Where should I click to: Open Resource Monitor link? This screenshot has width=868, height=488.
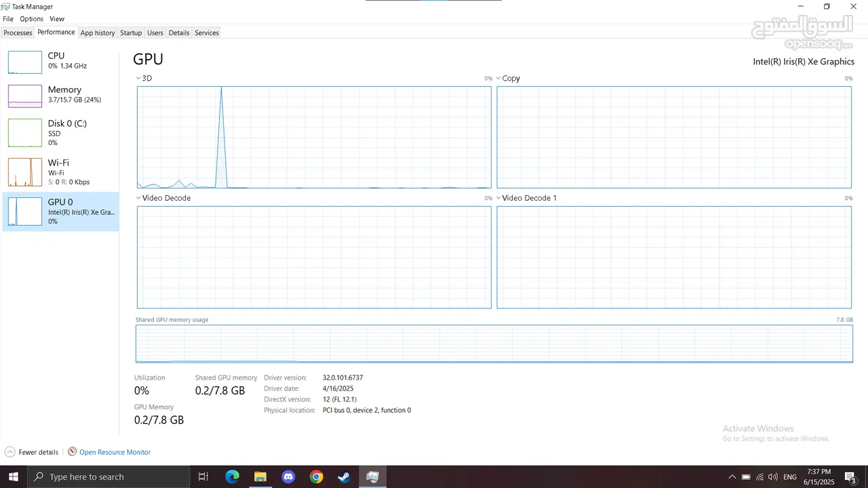tap(115, 452)
